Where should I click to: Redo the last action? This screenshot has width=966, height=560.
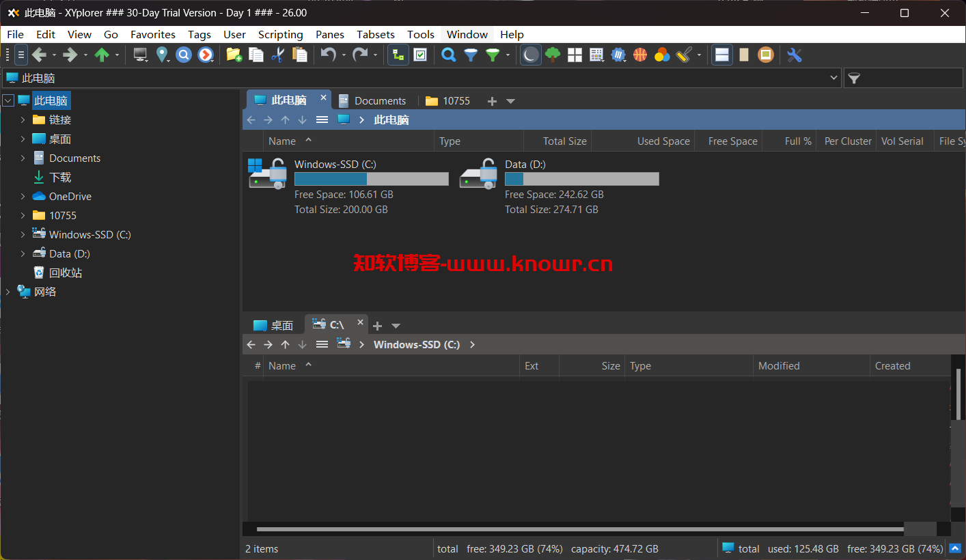pos(360,55)
